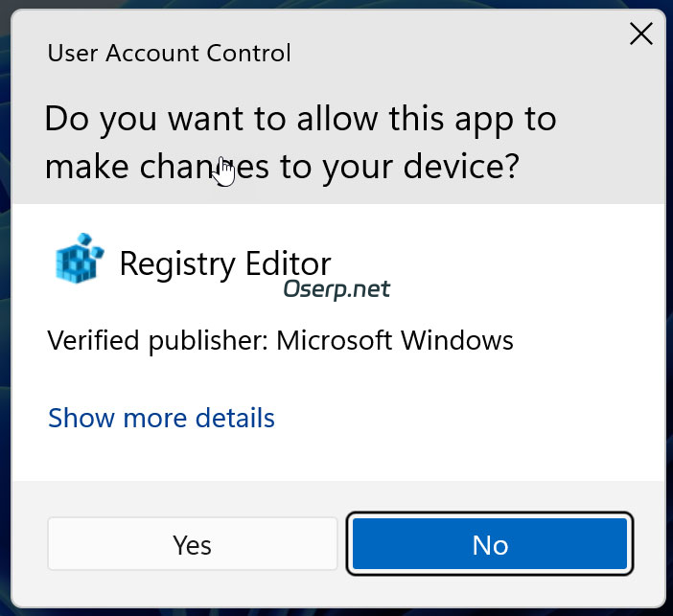Close the User Account Control dialog

tap(639, 36)
